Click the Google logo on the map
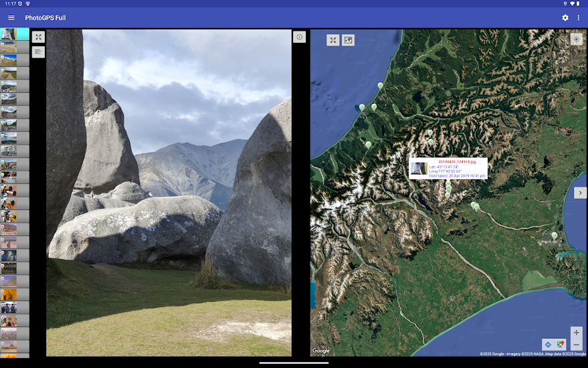The image size is (588, 368). point(321,351)
